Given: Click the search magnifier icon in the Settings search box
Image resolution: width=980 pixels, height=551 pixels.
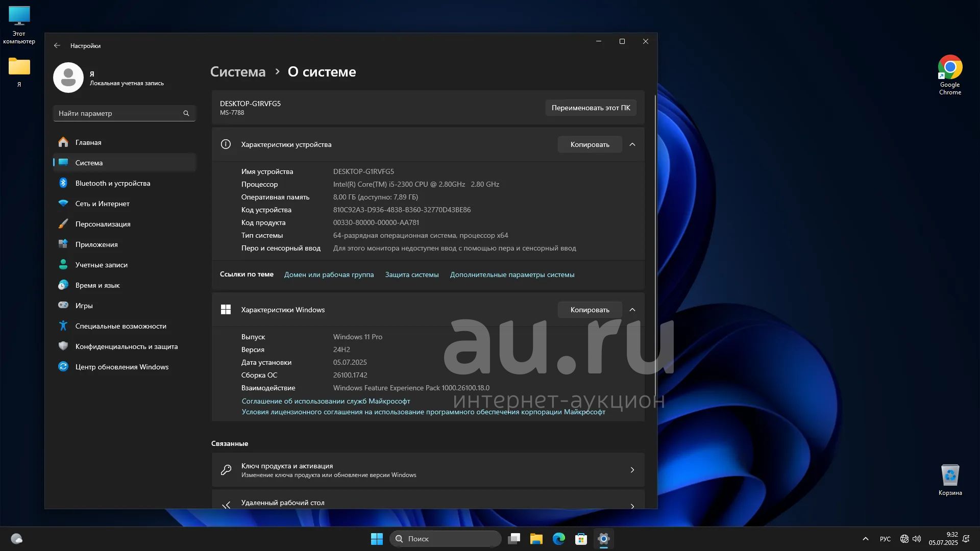Looking at the screenshot, I should point(186,113).
